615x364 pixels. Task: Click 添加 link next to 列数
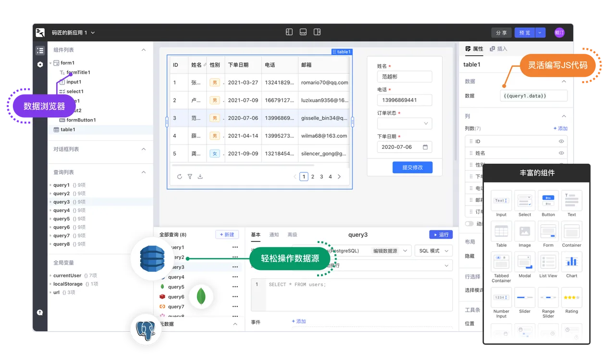[x=560, y=129]
